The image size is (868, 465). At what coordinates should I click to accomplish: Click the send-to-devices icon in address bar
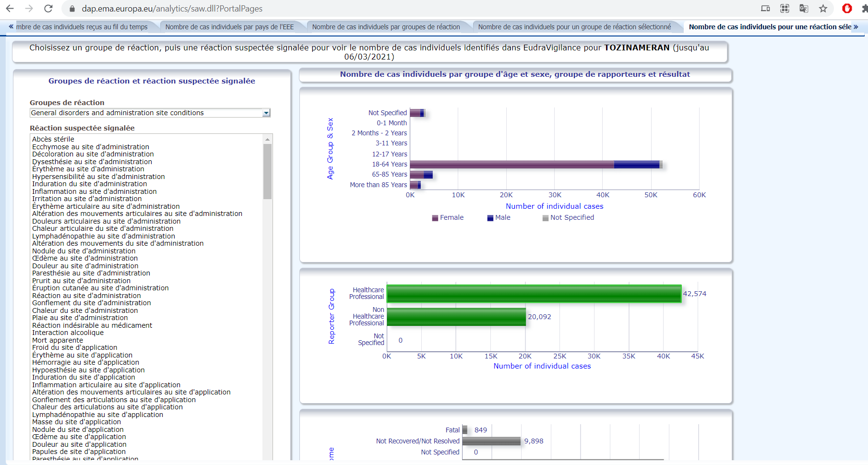765,9
